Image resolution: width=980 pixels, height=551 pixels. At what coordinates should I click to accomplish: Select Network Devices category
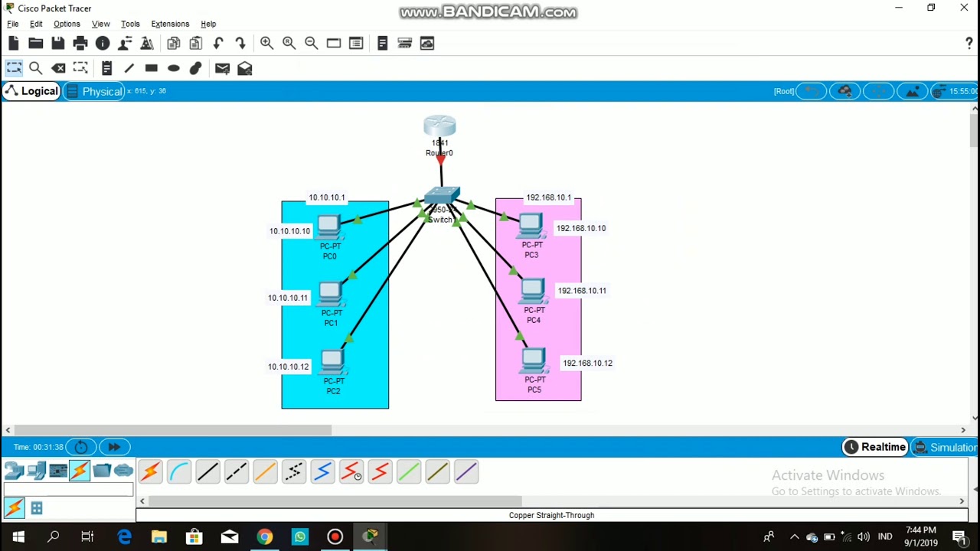14,471
